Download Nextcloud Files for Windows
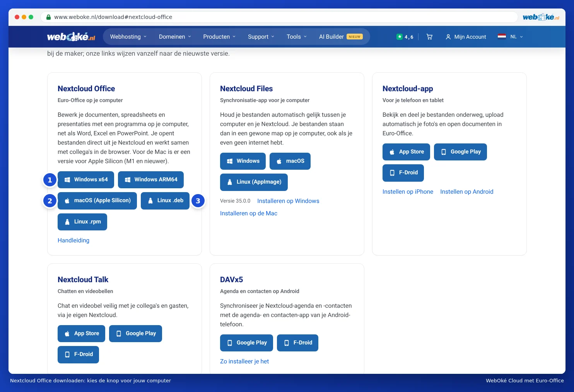574x392 pixels. click(243, 161)
